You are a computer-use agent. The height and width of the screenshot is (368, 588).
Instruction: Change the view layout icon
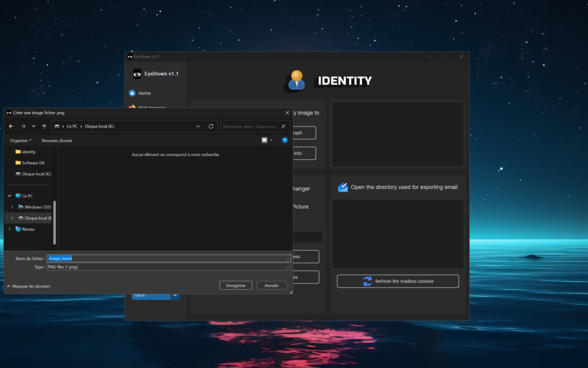(265, 140)
